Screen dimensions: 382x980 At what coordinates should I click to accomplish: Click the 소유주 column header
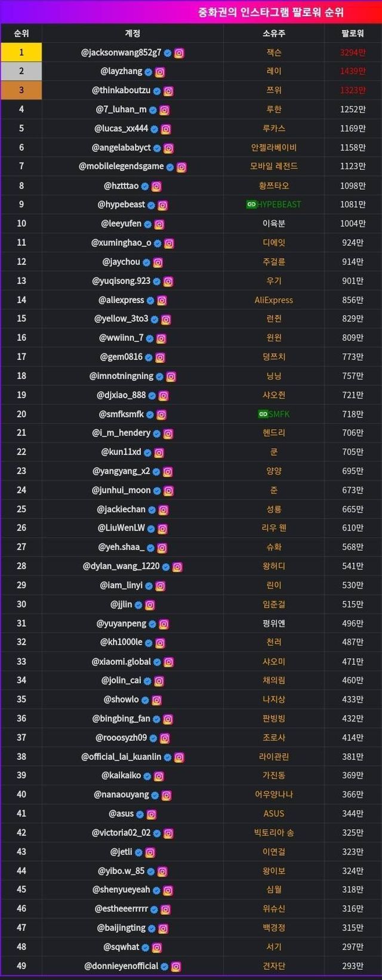274,33
